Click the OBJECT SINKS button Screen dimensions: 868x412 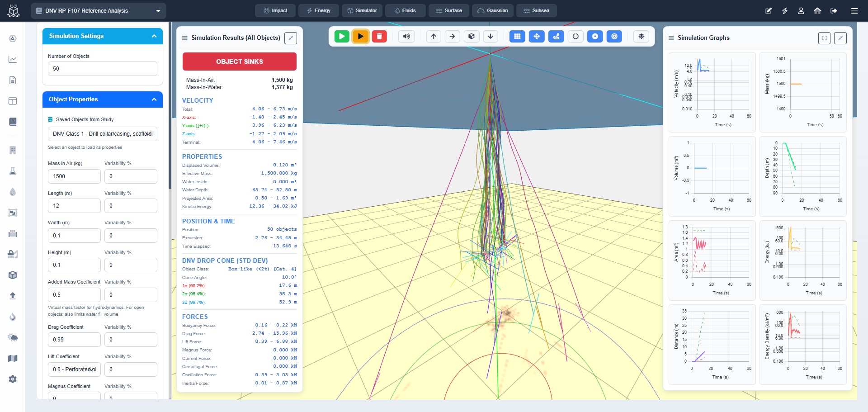tap(239, 61)
